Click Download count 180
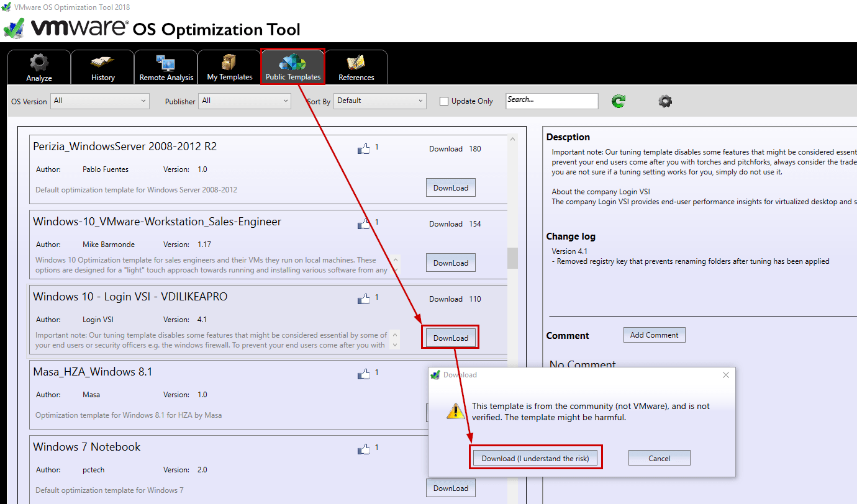857x504 pixels. [475, 149]
